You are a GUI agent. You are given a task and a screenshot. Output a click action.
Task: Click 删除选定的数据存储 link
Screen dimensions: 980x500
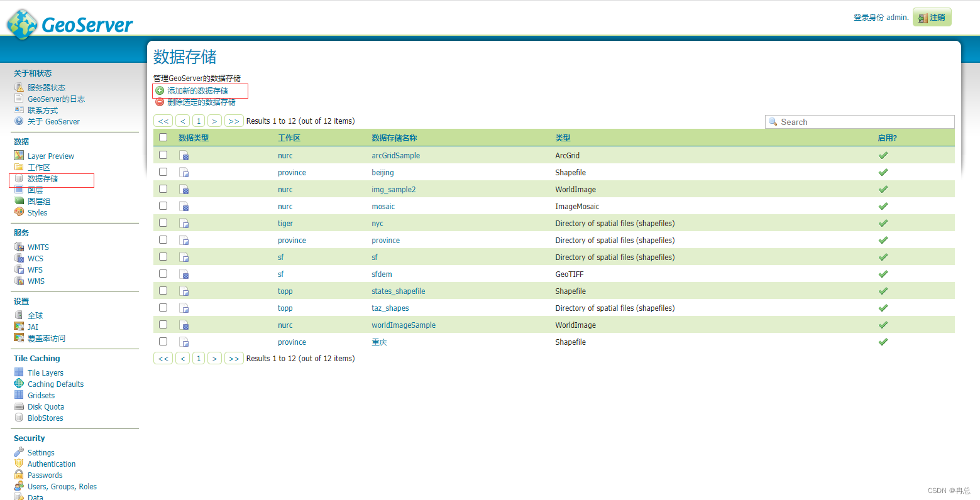click(x=201, y=102)
